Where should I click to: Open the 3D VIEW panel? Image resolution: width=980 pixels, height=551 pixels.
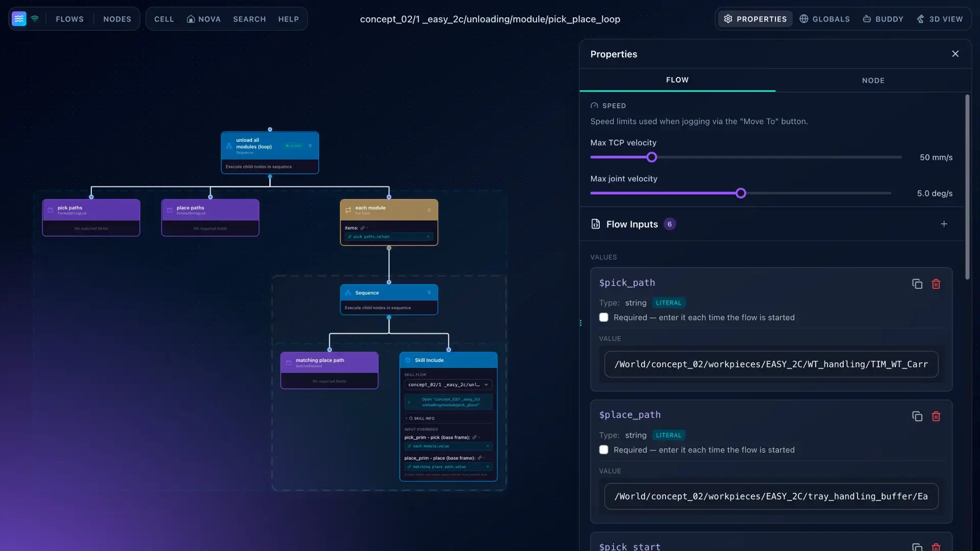coord(940,19)
